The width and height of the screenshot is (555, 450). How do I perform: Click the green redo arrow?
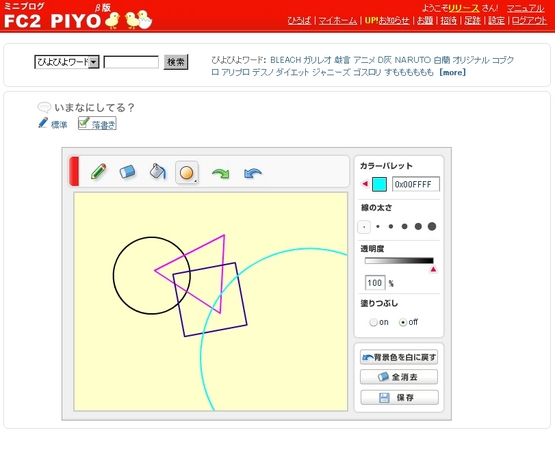221,173
